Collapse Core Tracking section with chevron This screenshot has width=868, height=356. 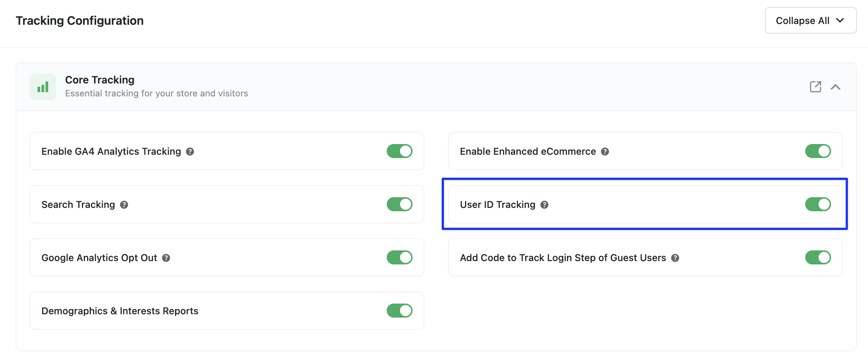tap(835, 87)
